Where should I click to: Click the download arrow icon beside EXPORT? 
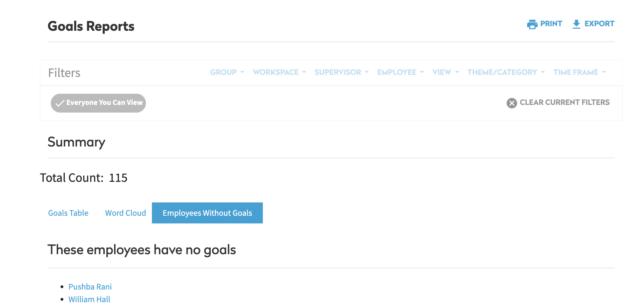click(x=576, y=24)
